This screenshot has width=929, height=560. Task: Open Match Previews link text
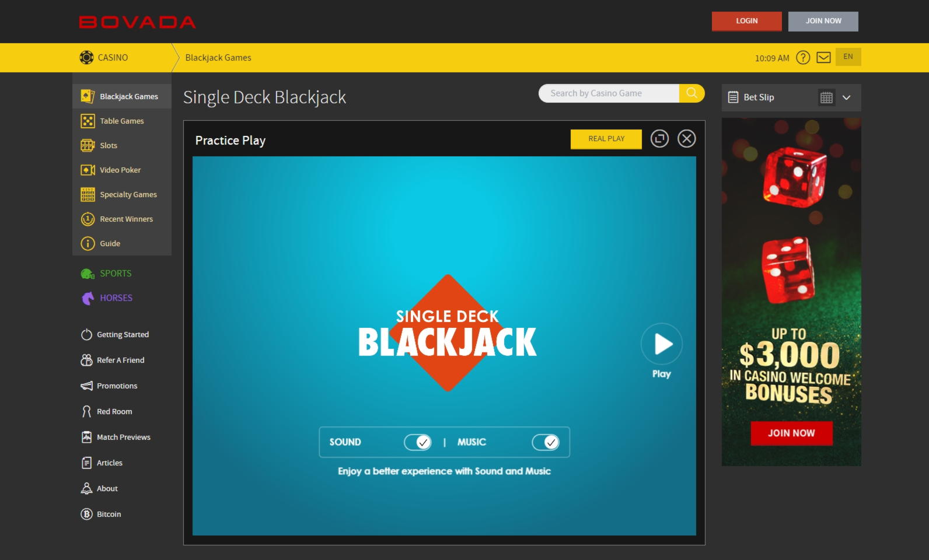click(x=124, y=437)
